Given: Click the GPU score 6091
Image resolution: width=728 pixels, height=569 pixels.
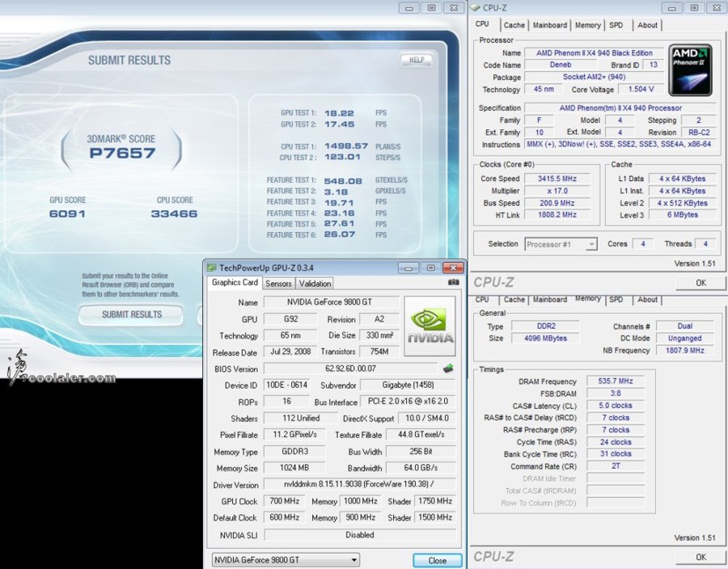Looking at the screenshot, I should (67, 214).
